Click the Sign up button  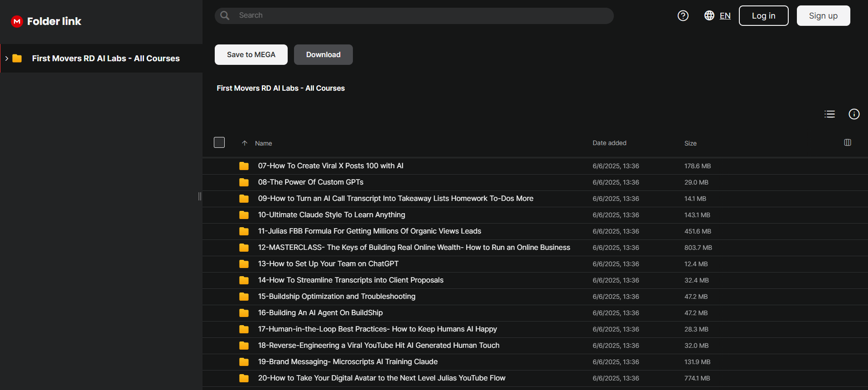pos(823,16)
